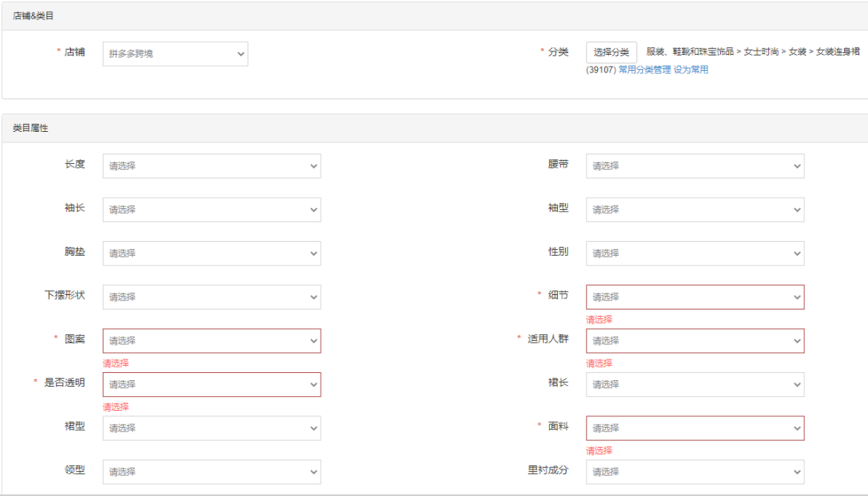Open the required 面料 dropdown

point(694,428)
